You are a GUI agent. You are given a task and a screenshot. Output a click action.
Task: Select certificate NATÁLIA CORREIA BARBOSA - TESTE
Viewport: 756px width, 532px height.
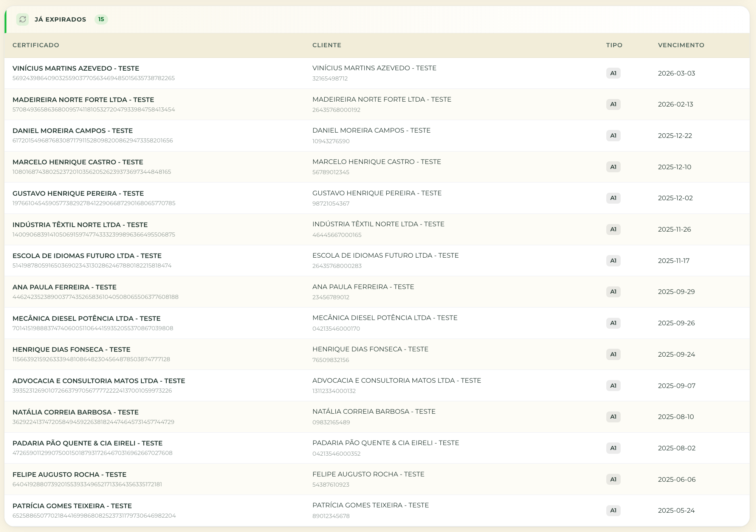[76, 412]
